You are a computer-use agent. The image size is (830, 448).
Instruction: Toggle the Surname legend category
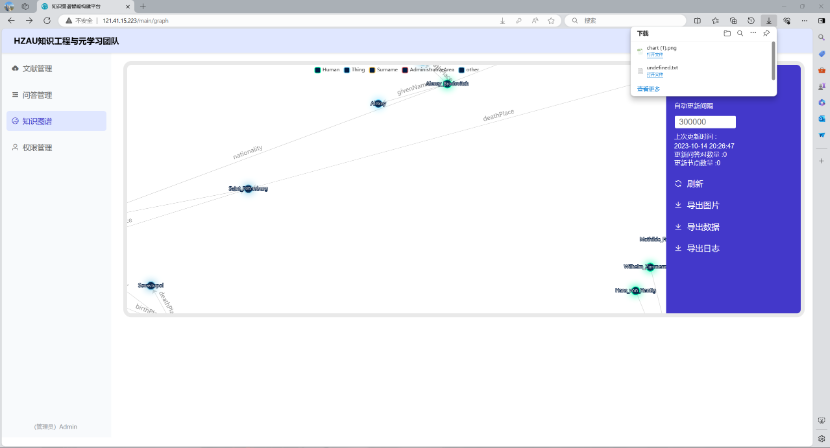tap(381, 70)
